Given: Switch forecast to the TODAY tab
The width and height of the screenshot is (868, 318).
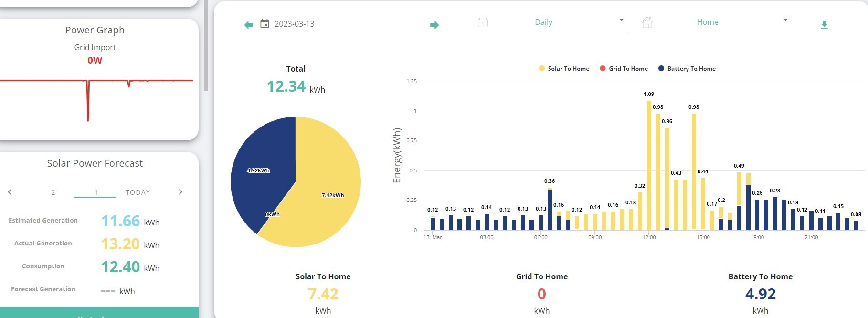Looking at the screenshot, I should pyautogui.click(x=138, y=192).
